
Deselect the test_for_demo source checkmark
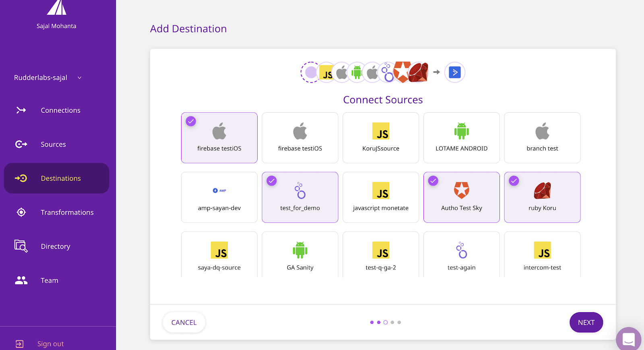click(x=272, y=181)
